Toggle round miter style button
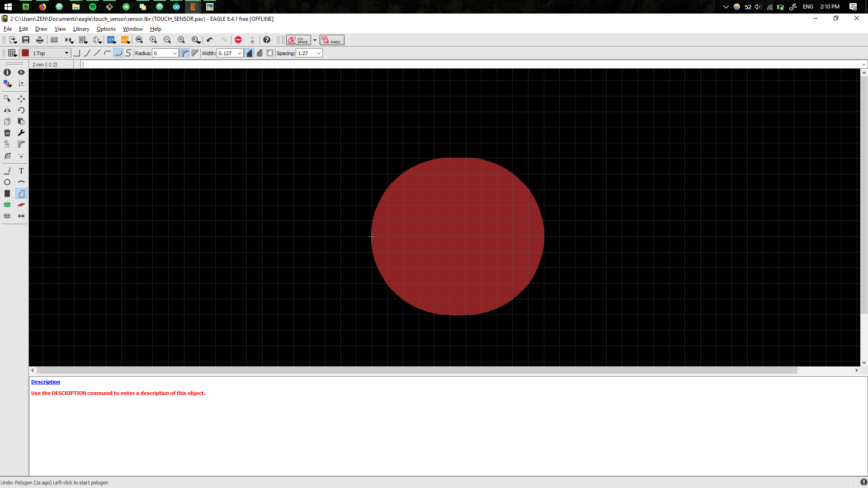Screen dimensions: 868x488 click(185, 53)
